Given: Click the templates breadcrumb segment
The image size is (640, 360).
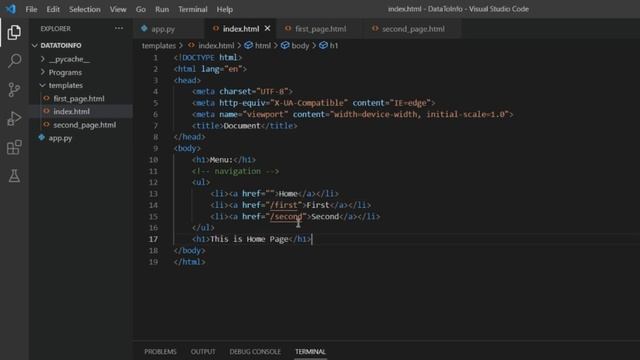Looking at the screenshot, I should pos(159,45).
